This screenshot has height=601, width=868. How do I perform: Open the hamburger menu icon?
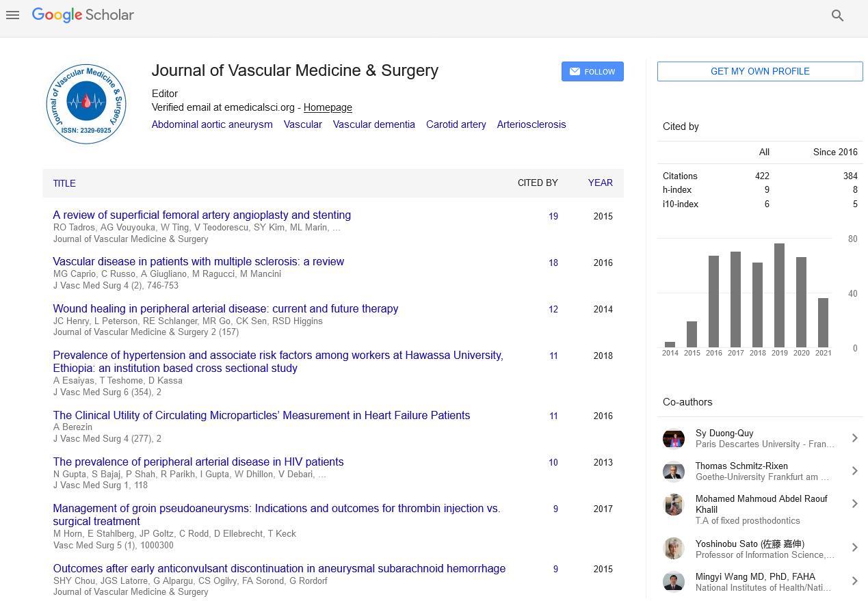point(12,15)
